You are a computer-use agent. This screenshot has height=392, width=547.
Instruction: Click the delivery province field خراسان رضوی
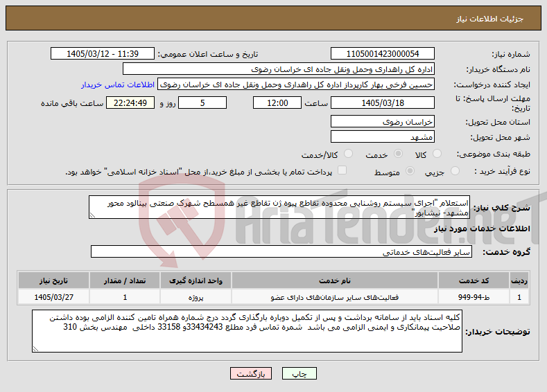click(x=382, y=122)
